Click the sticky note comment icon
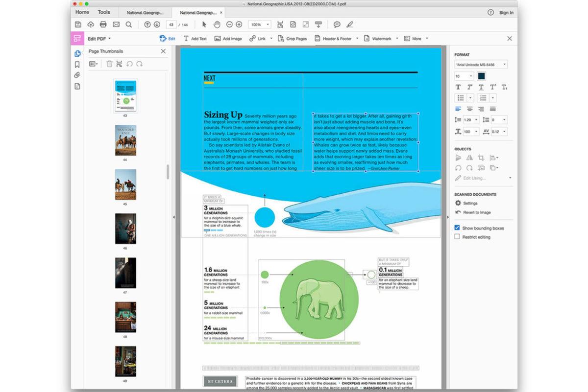588x392 pixels. tap(336, 24)
